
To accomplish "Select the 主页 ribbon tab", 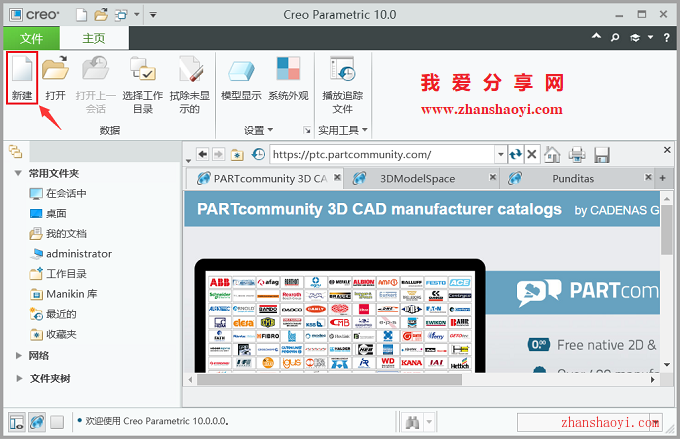I will pyautogui.click(x=94, y=38).
